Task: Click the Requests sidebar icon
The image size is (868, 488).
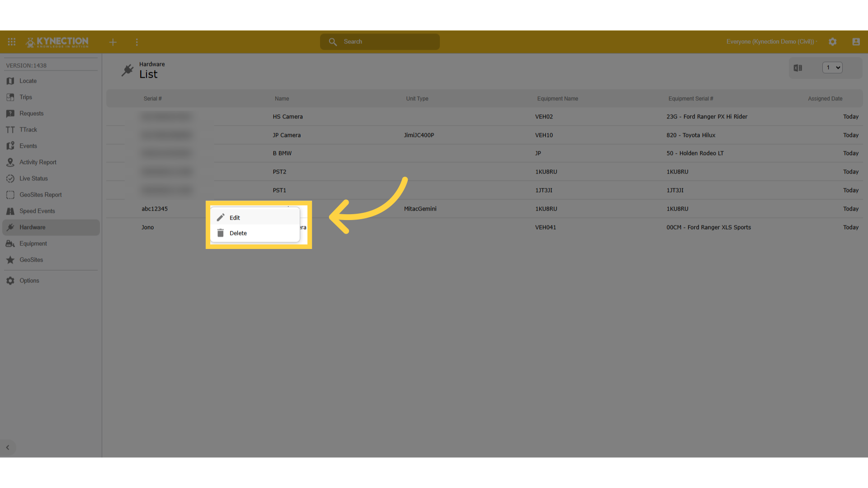Action: pos(10,113)
